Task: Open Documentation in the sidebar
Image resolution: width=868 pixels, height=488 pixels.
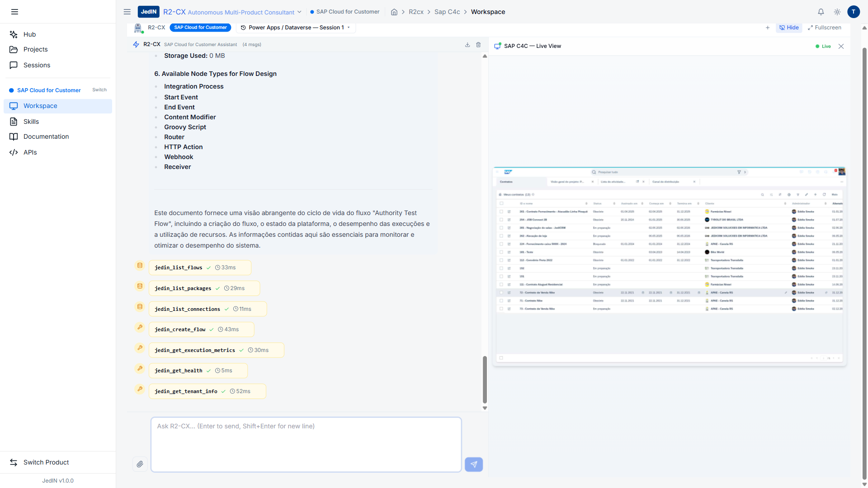Action: tap(46, 136)
